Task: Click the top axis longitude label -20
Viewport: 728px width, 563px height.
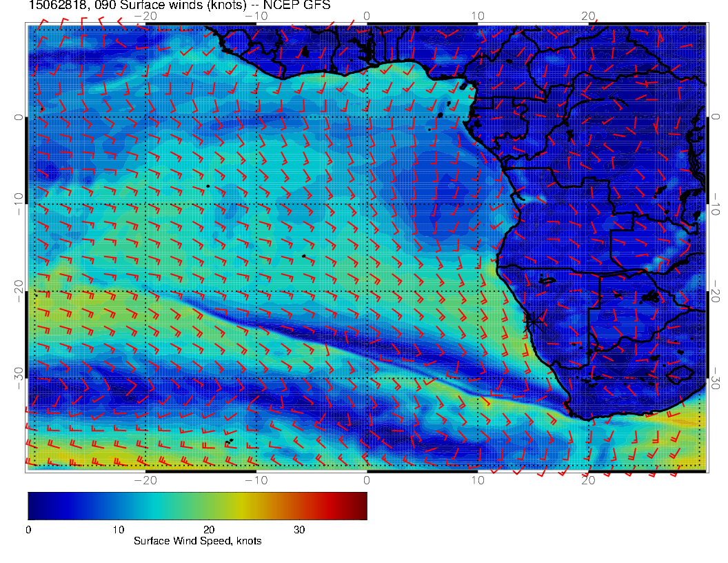Action: (145, 16)
